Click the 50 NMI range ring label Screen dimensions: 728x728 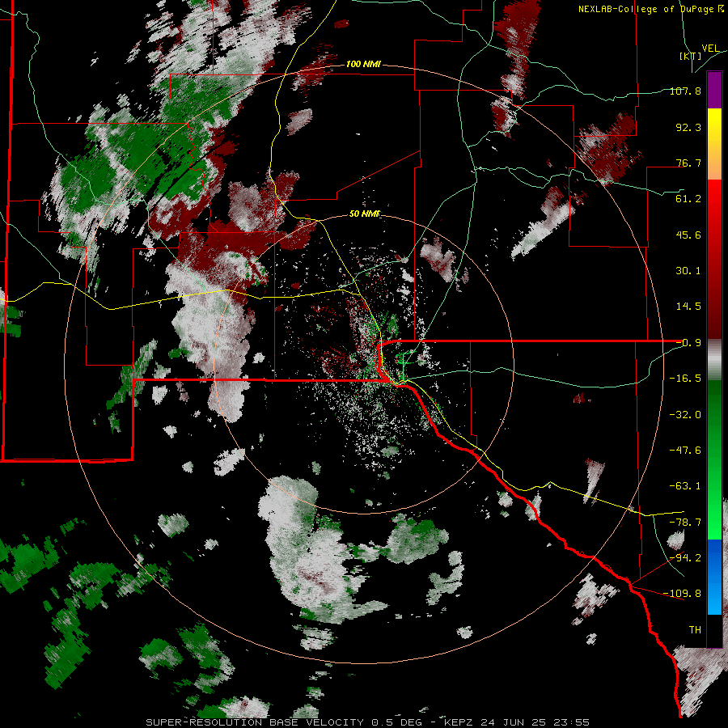tap(364, 214)
